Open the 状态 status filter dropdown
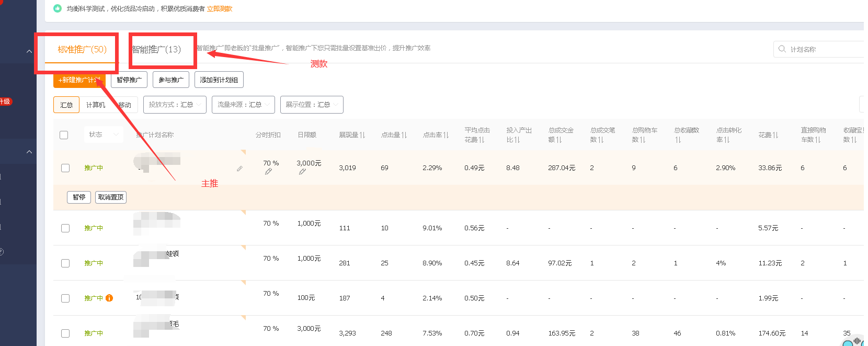868x346 pixels. pos(104,135)
